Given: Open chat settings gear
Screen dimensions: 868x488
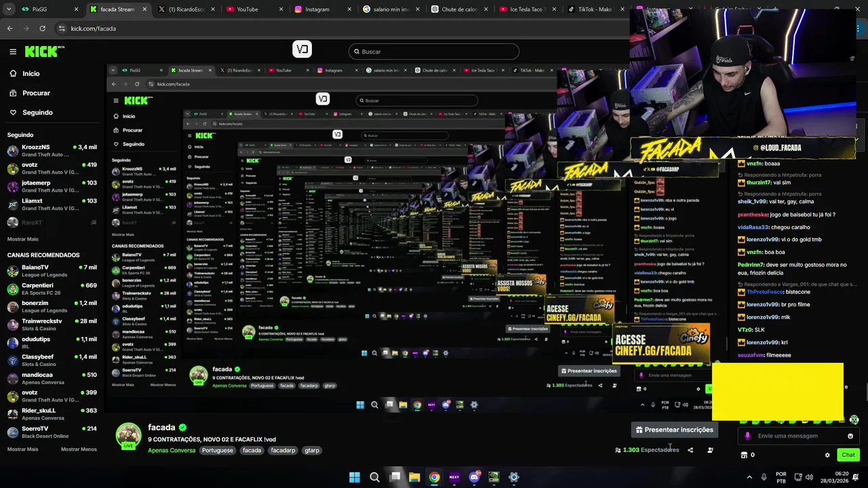Looking at the screenshot, I should pyautogui.click(x=827, y=455).
